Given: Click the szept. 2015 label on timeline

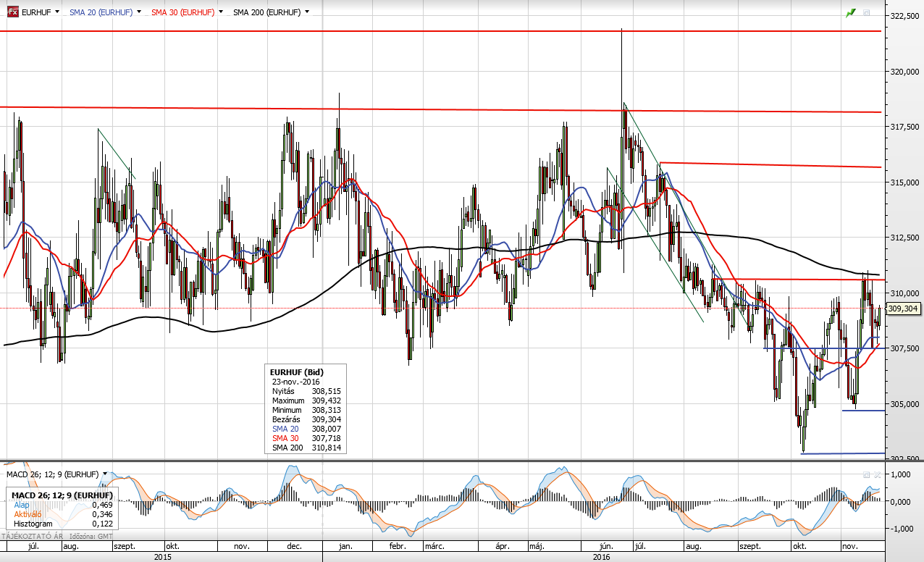Looking at the screenshot, I should [124, 546].
